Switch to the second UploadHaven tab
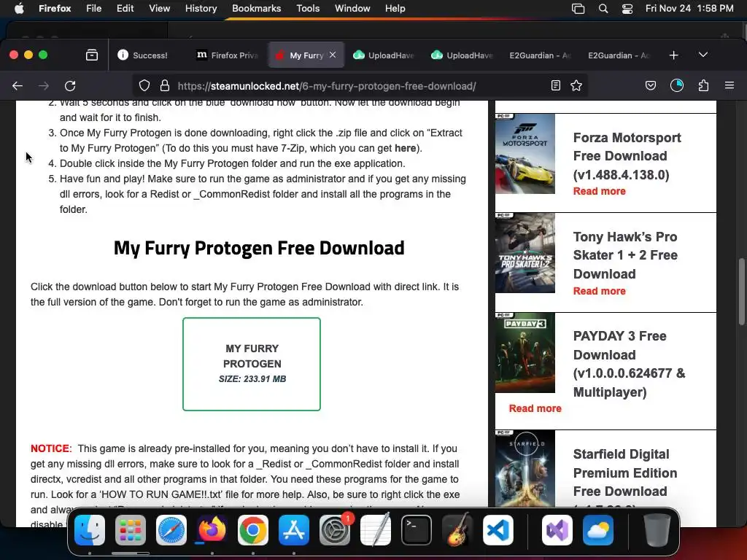The image size is (747, 560). [x=462, y=55]
